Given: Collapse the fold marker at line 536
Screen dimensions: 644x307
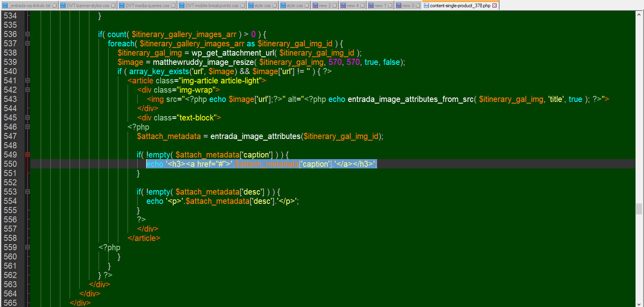Looking at the screenshot, I should click(x=27, y=34).
